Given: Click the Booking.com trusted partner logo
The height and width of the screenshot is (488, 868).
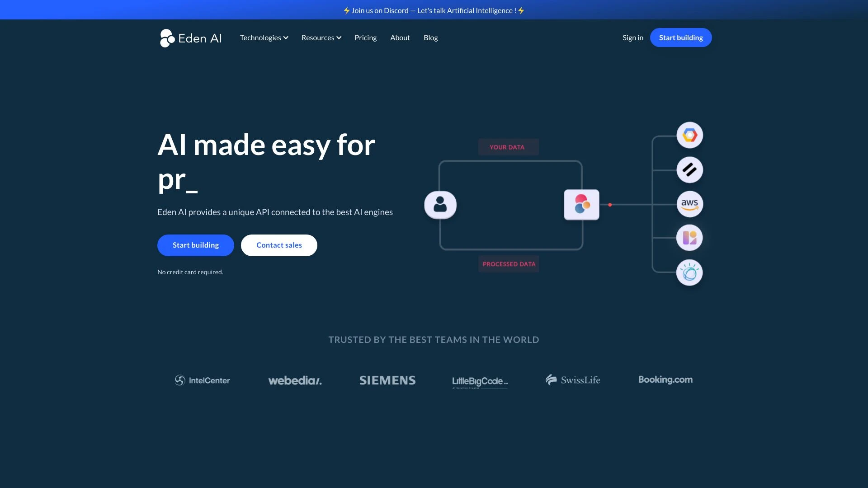Looking at the screenshot, I should (665, 379).
